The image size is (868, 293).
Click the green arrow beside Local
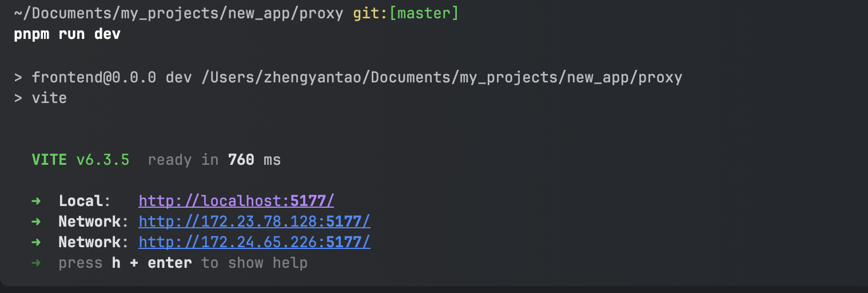[x=36, y=201]
